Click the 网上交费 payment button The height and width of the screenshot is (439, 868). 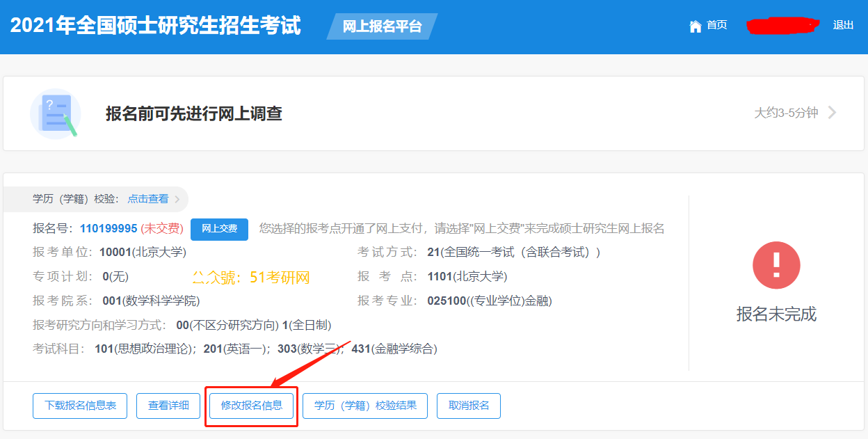(219, 230)
